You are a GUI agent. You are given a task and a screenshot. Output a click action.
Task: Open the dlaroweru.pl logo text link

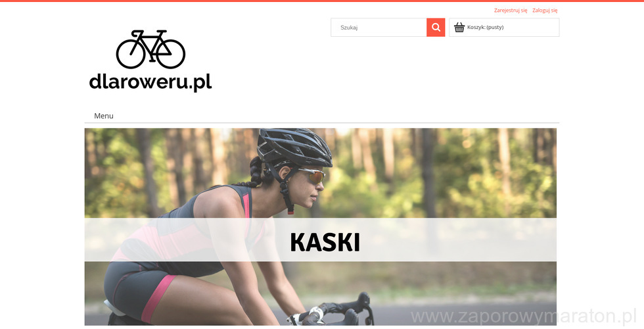pyautogui.click(x=150, y=82)
